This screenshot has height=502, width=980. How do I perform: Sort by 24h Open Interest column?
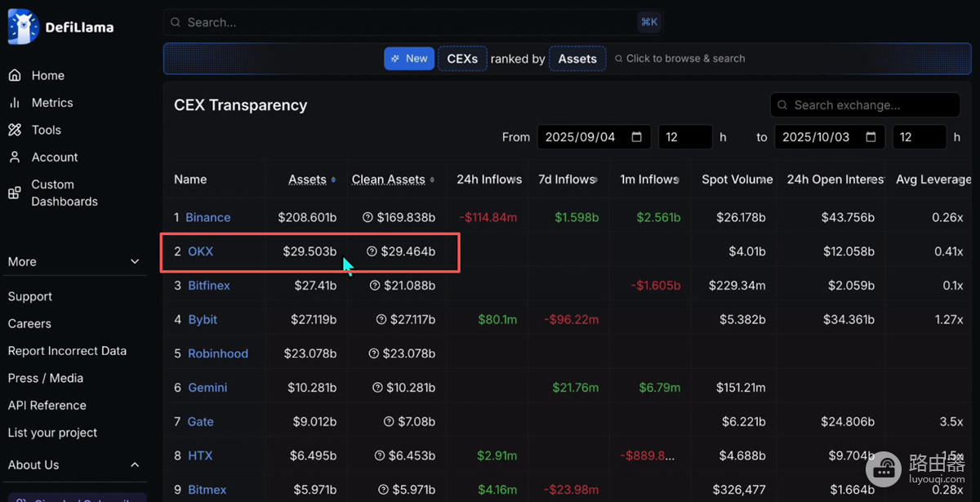(x=835, y=180)
